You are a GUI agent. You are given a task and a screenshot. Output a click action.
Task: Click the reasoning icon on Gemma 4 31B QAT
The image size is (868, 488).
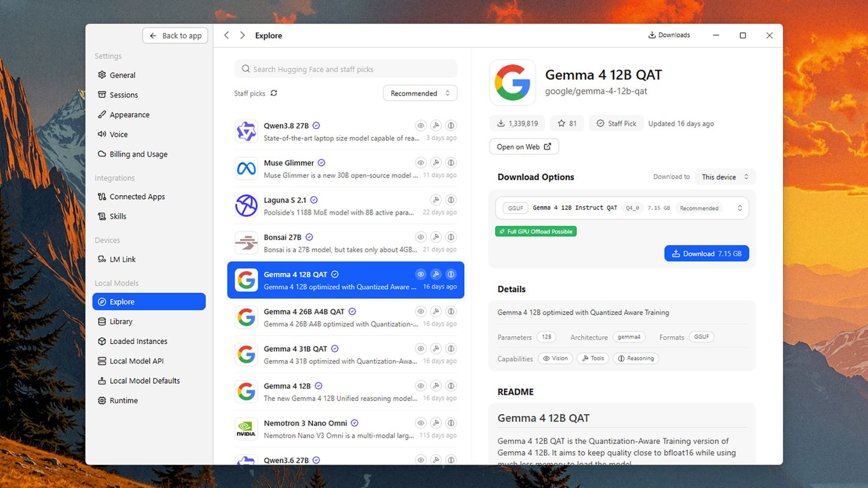[451, 349]
